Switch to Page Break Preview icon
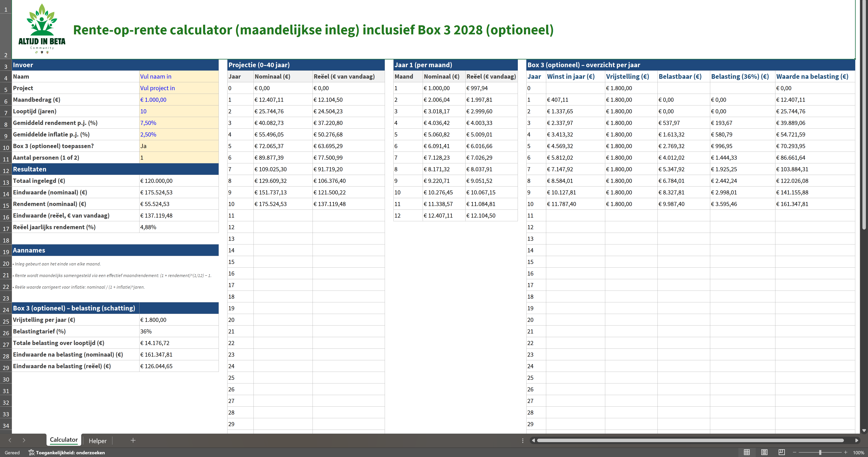This screenshot has width=868, height=457. (x=782, y=452)
